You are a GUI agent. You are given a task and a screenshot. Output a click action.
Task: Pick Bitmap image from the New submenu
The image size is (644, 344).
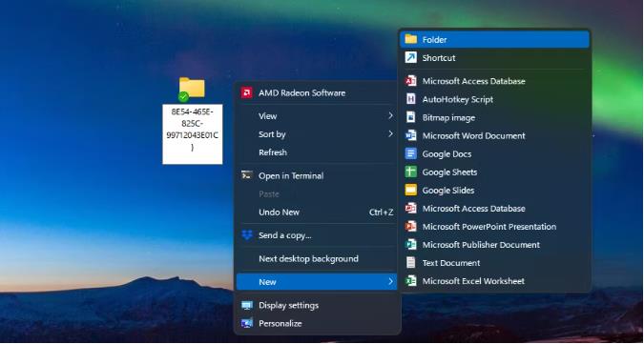point(494,117)
